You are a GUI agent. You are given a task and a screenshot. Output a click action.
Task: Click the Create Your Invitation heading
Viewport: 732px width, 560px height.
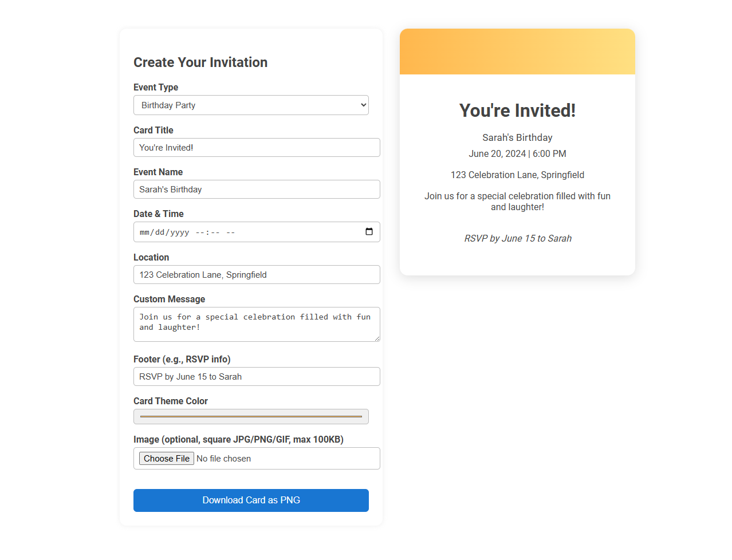(200, 62)
